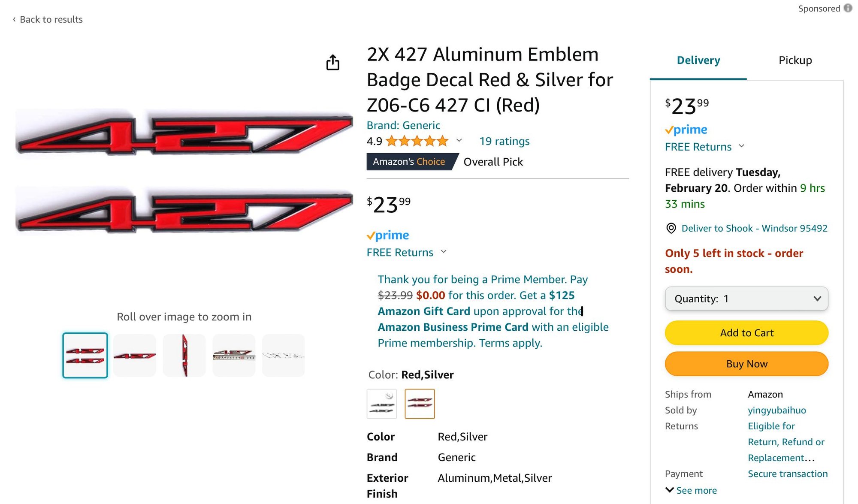Select the silver color swatch option
Viewport: 858px width, 504px height.
coord(382,404)
